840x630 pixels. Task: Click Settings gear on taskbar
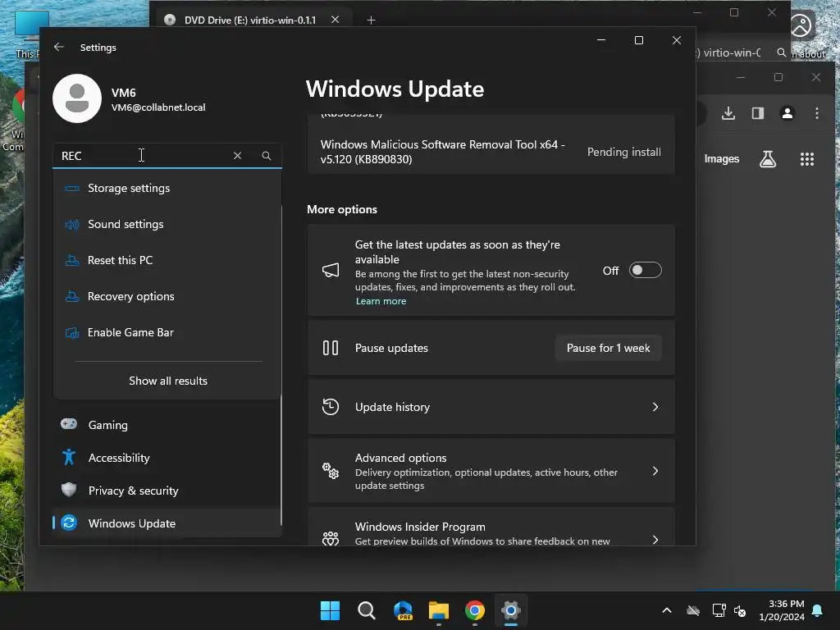point(511,610)
